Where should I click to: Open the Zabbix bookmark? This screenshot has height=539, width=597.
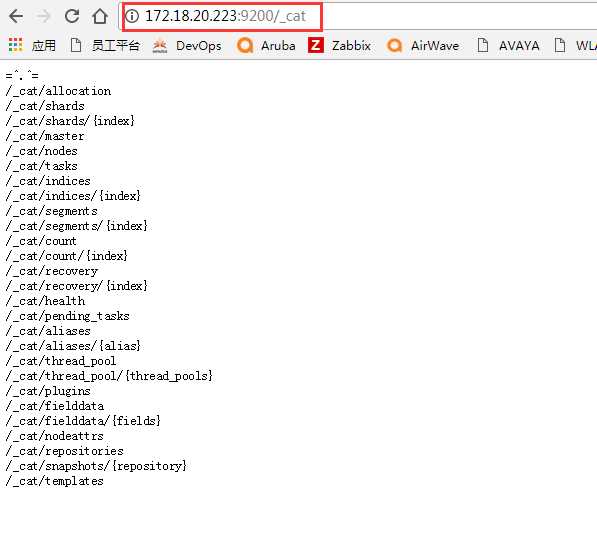click(x=351, y=46)
